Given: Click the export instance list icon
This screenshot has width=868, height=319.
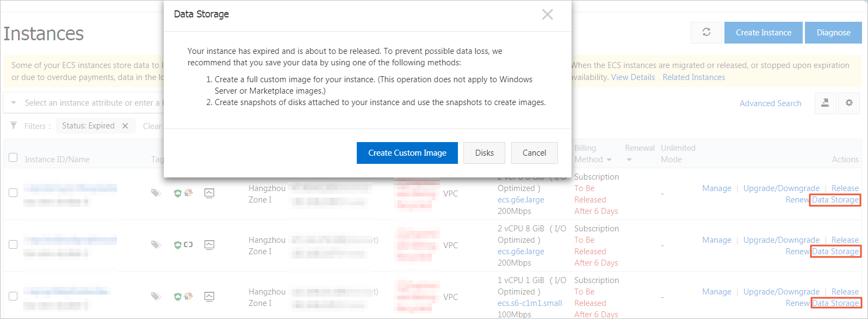Looking at the screenshot, I should click(825, 103).
